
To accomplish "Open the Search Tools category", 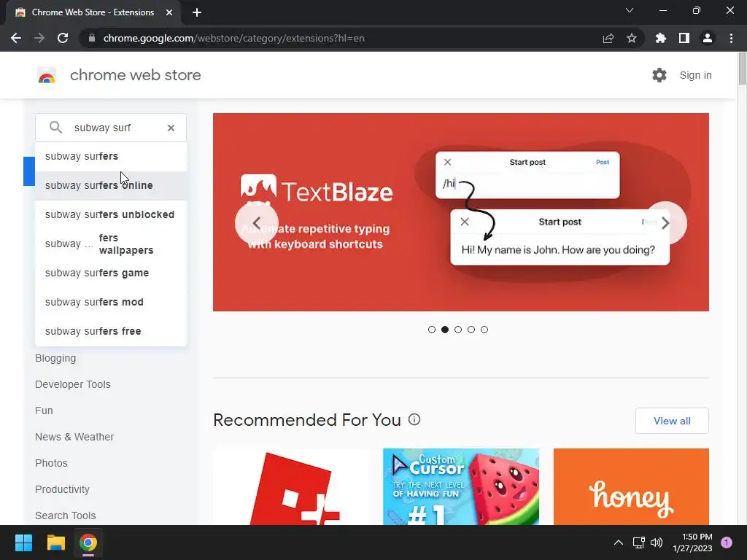I will (x=65, y=516).
